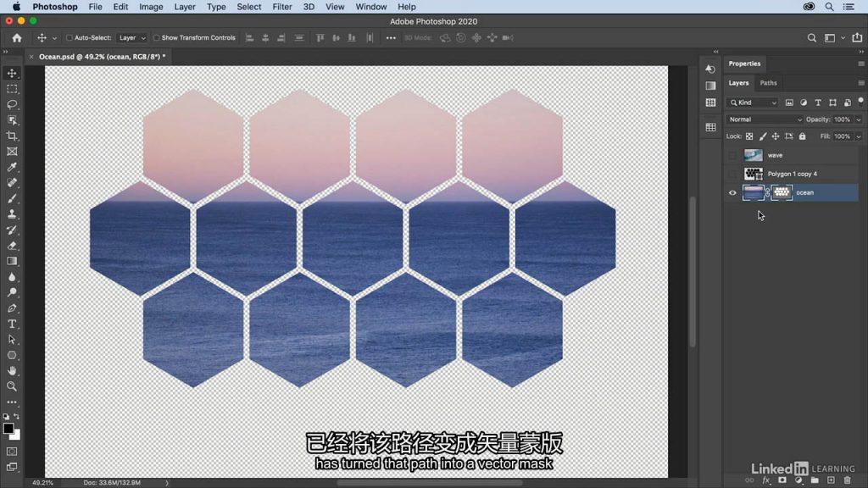Screen dimensions: 868x488
Task: Open the options bar search icon
Action: [811, 37]
